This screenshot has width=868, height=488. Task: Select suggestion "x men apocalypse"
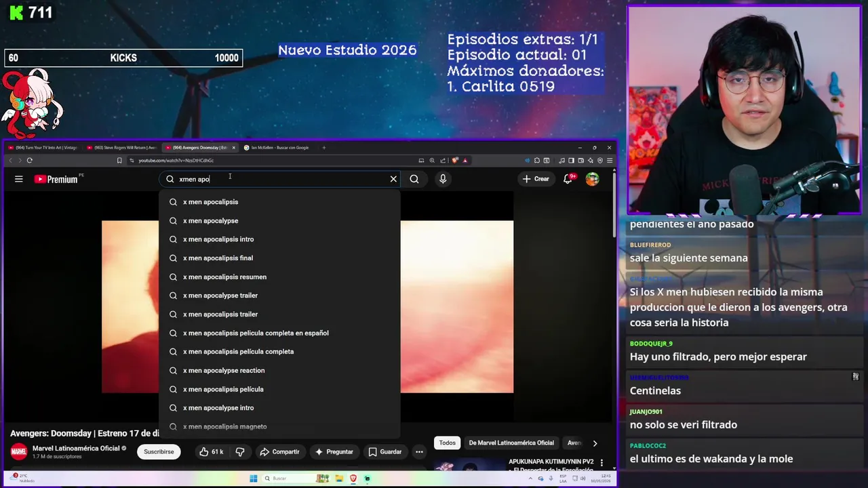[x=279, y=221]
